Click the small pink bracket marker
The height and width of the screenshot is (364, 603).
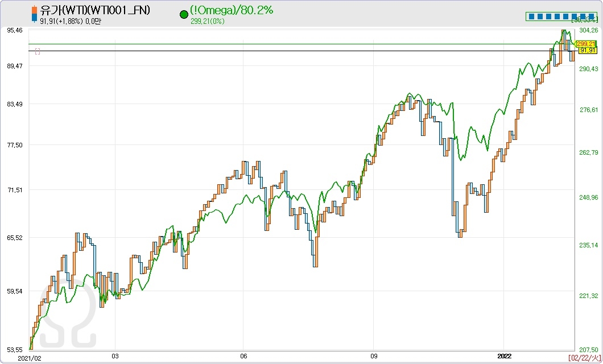[38, 51]
